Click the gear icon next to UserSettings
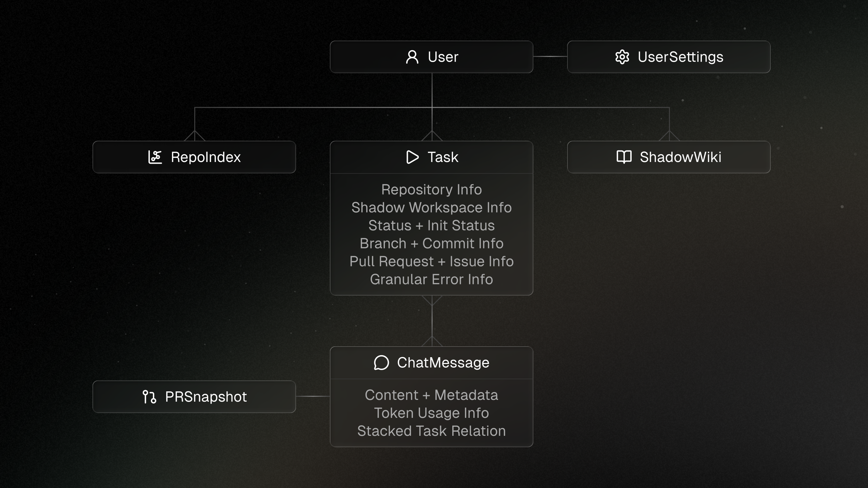This screenshot has height=488, width=868. [x=622, y=57]
